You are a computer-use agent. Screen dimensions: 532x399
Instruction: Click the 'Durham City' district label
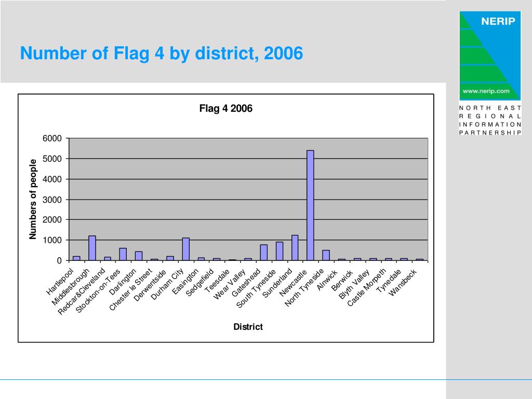coord(167,284)
